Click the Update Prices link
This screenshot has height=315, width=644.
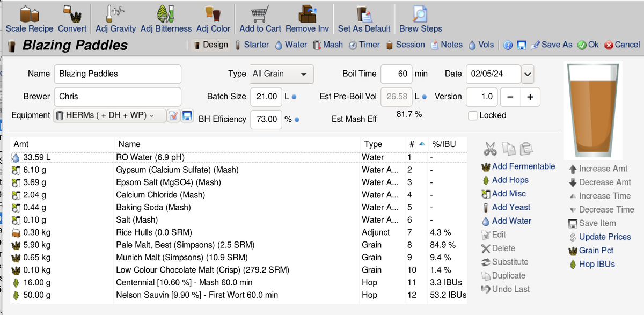point(604,237)
